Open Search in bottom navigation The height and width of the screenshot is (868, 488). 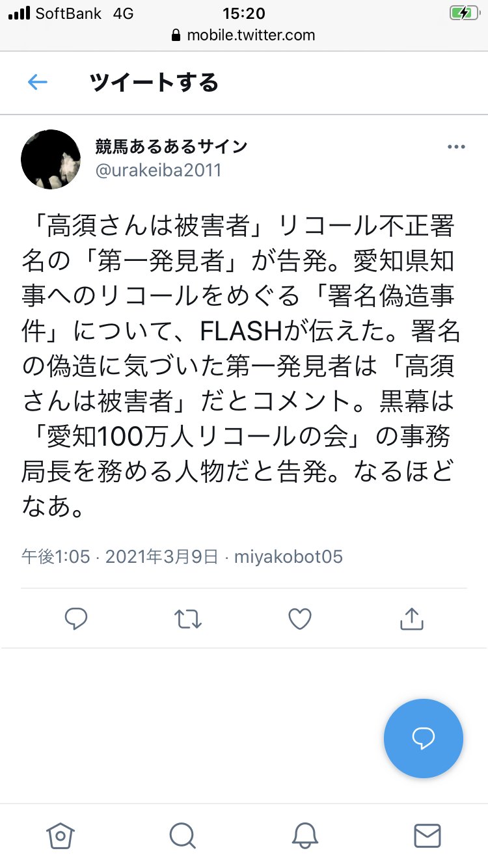point(182,835)
